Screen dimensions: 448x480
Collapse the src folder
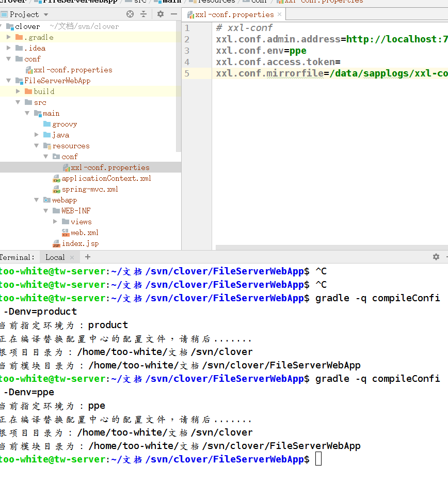click(18, 102)
